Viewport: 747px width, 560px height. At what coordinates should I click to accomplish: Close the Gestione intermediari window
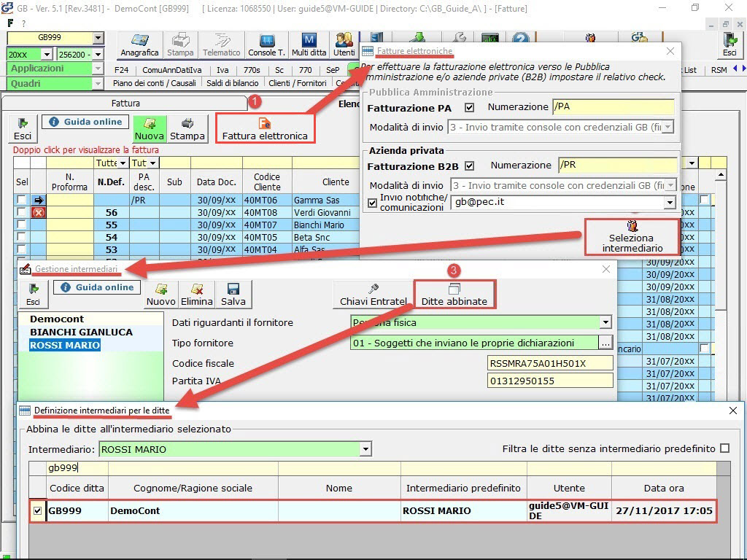pos(606,269)
